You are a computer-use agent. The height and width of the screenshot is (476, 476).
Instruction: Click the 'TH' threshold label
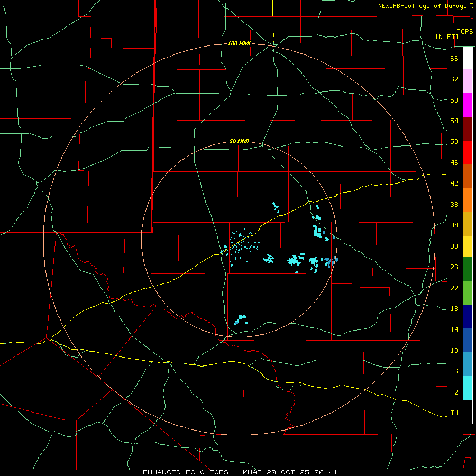454,413
